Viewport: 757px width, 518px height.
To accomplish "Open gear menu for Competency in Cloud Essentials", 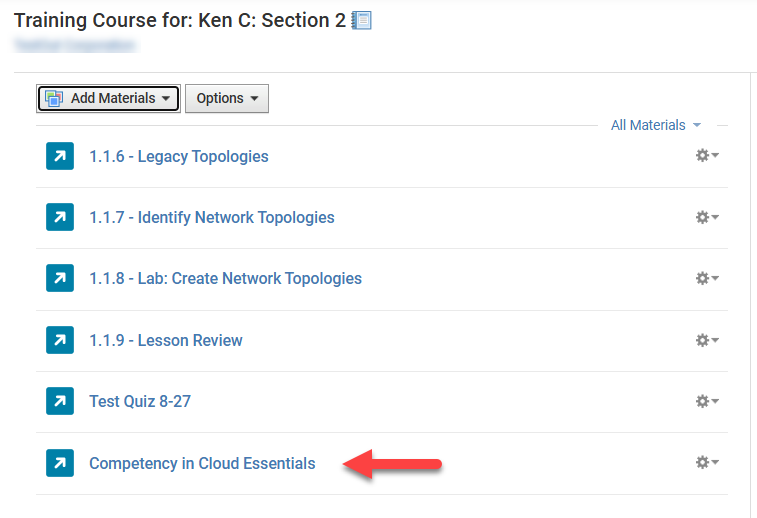I will [707, 462].
